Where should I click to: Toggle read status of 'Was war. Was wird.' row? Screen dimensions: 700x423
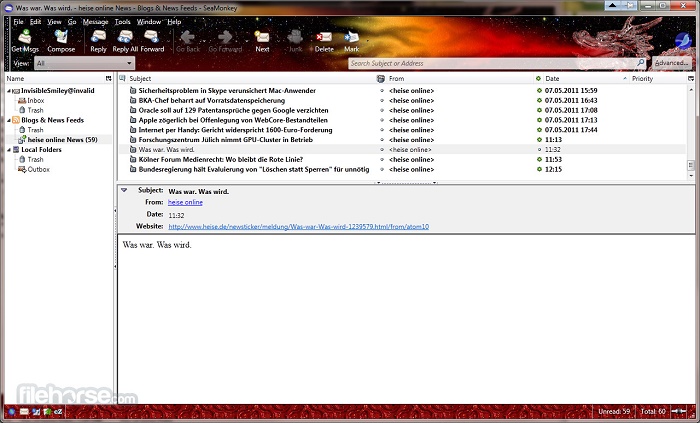coord(539,149)
